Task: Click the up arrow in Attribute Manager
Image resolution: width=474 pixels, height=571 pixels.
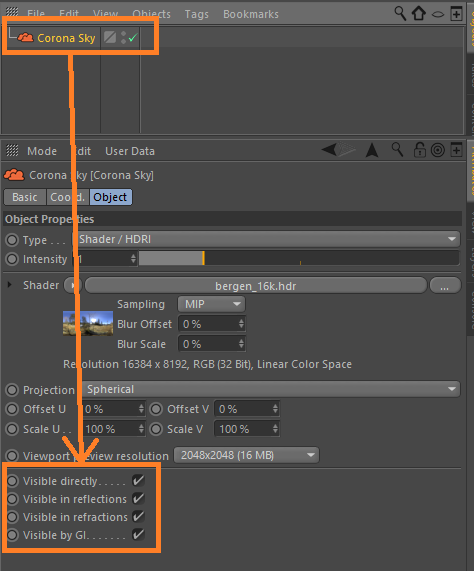Action: (x=372, y=150)
